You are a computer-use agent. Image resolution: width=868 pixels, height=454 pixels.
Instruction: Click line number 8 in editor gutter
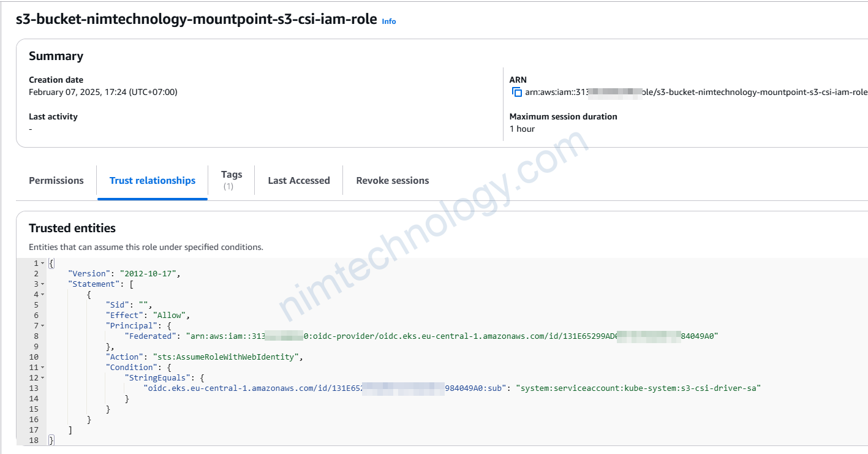(x=36, y=336)
